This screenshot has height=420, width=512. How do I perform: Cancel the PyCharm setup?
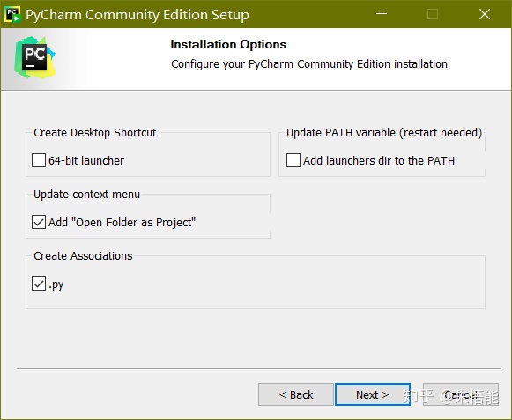(461, 394)
